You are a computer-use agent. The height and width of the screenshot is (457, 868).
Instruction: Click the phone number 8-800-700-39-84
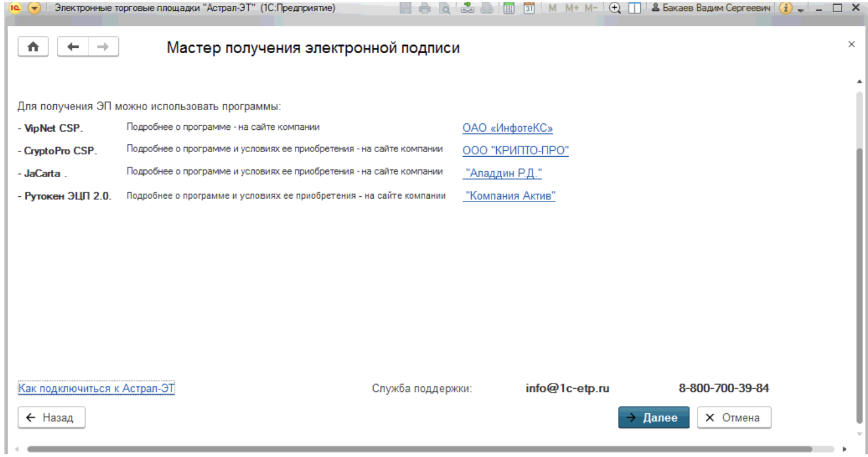pos(724,388)
